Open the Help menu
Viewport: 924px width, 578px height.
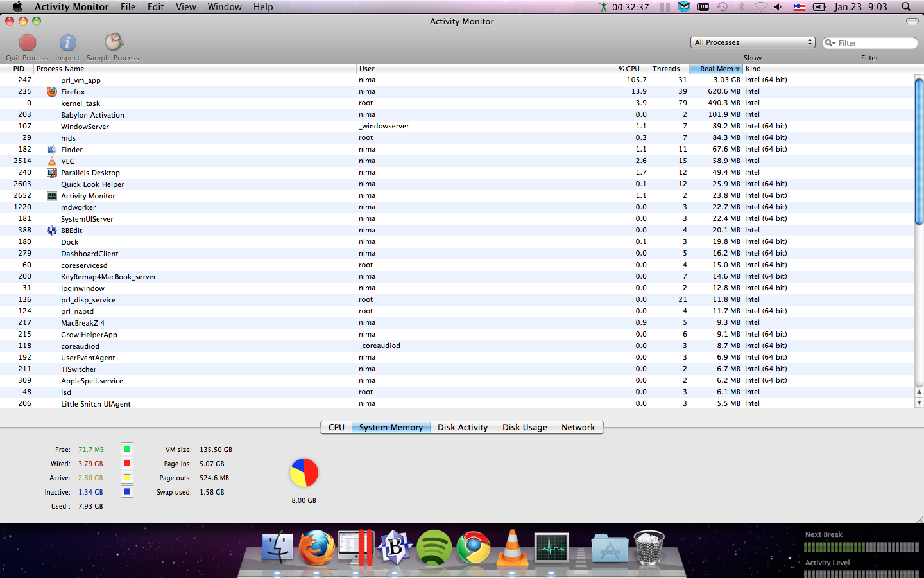point(263,6)
